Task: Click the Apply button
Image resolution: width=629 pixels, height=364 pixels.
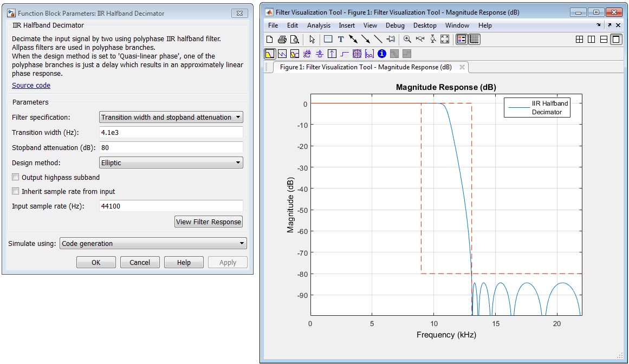Action: pyautogui.click(x=228, y=262)
